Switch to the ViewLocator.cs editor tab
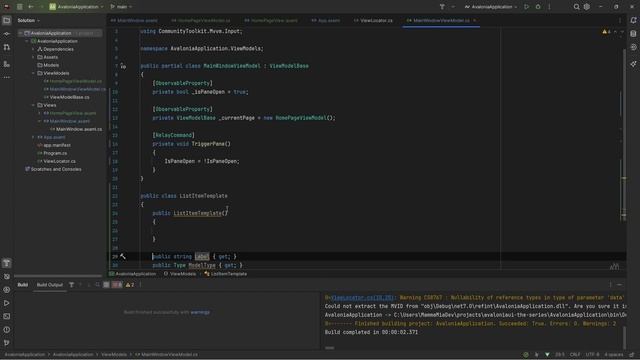The width and height of the screenshot is (640, 360). tap(373, 20)
